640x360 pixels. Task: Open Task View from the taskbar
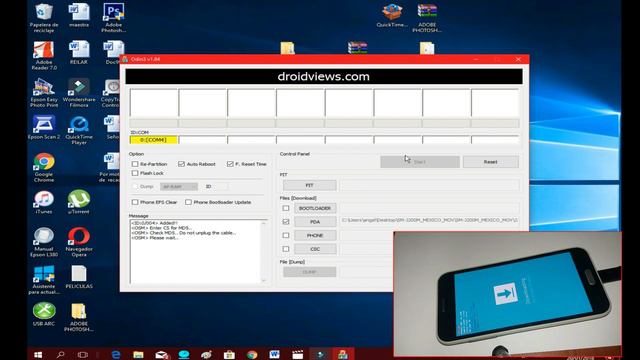[82, 355]
